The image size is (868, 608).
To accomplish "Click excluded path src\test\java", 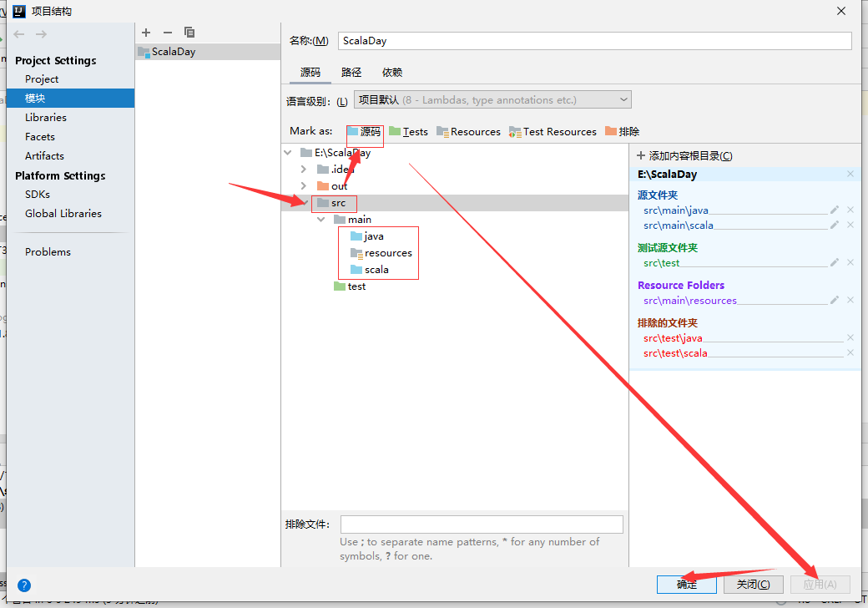I will pyautogui.click(x=673, y=338).
